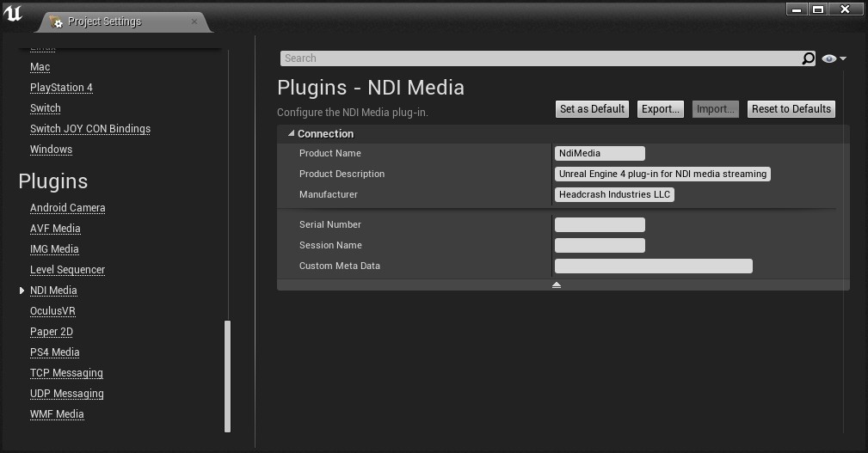
Task: Open Android Camera plugin settings
Action: (x=68, y=208)
